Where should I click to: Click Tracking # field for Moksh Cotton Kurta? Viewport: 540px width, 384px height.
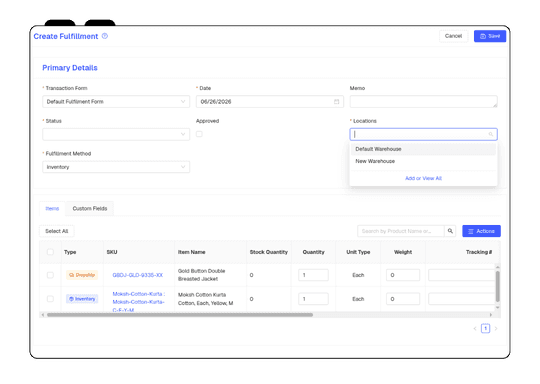click(461, 299)
